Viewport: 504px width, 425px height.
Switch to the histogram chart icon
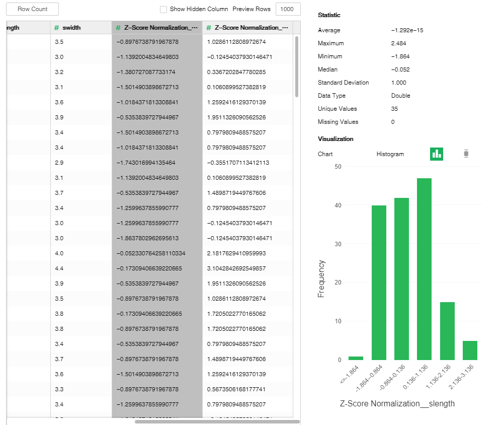point(436,154)
